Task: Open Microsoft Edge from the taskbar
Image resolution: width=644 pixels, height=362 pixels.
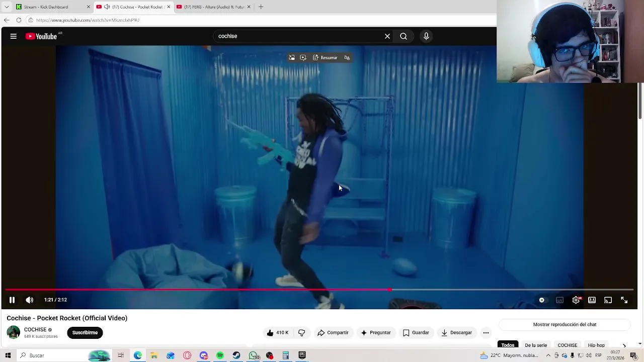Action: 137,355
